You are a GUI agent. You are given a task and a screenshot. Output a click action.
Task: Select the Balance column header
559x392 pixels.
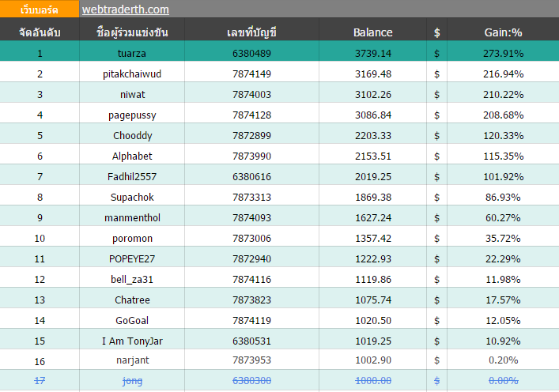click(x=372, y=32)
